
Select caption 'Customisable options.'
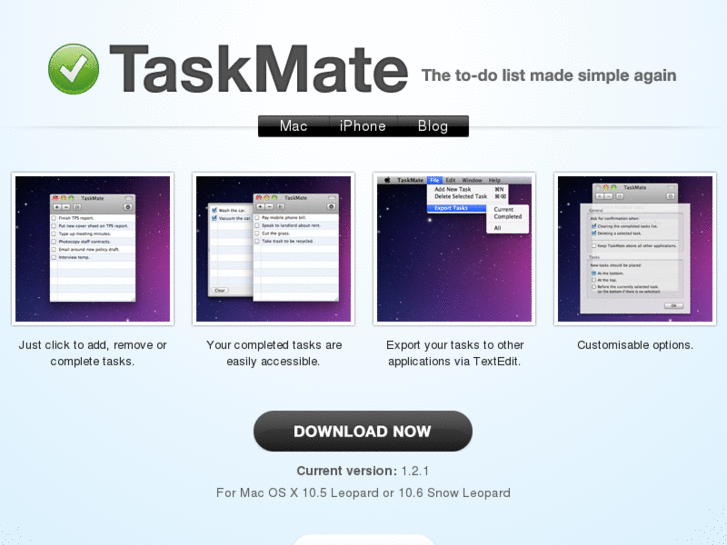(635, 345)
